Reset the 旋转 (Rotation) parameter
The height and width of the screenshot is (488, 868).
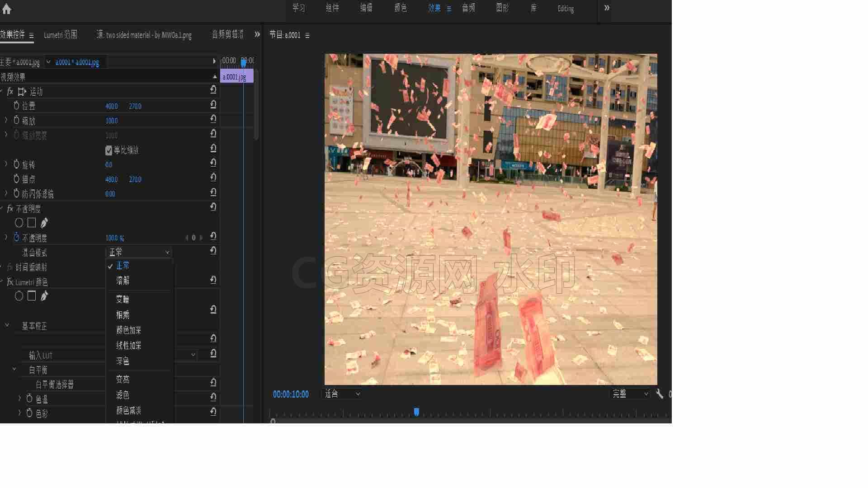(x=213, y=163)
